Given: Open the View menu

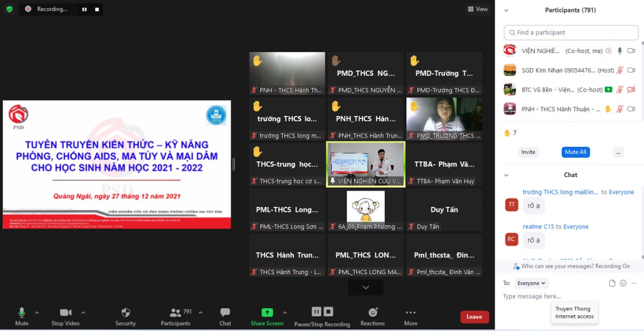Looking at the screenshot, I should click(x=477, y=9).
